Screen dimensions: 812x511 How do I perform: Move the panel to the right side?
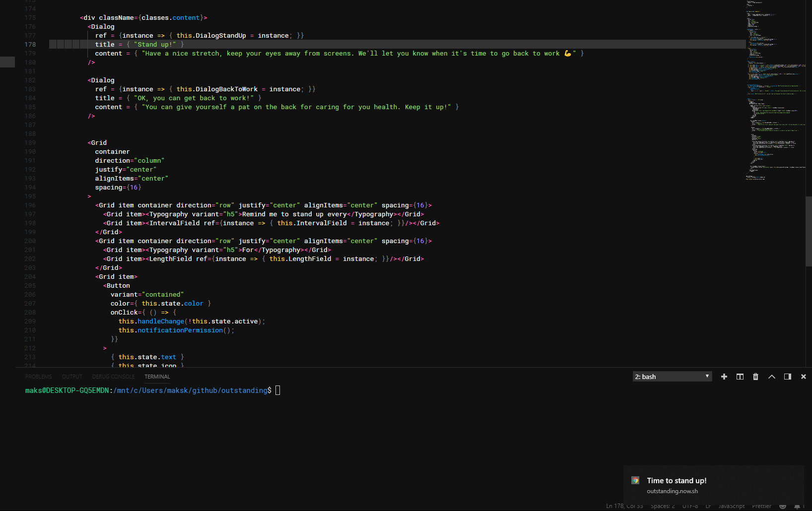click(788, 377)
